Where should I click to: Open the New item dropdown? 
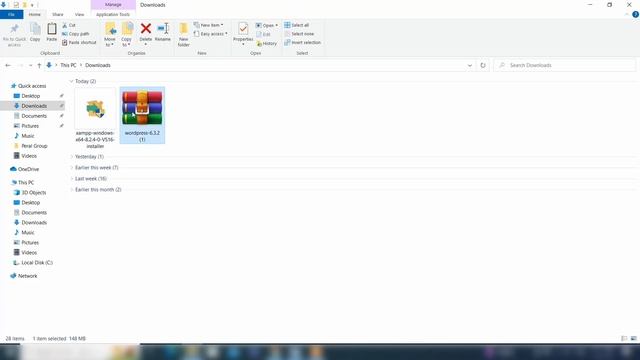click(x=209, y=25)
